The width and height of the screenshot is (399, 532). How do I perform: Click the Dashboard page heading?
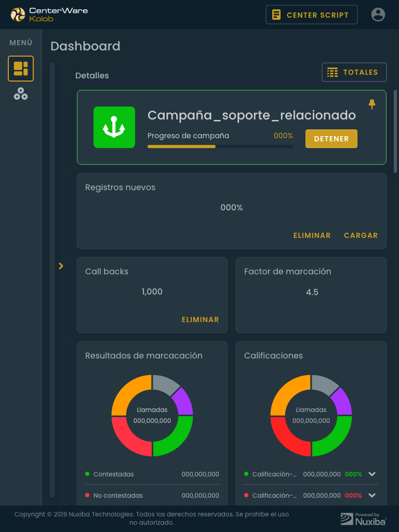pos(86,46)
